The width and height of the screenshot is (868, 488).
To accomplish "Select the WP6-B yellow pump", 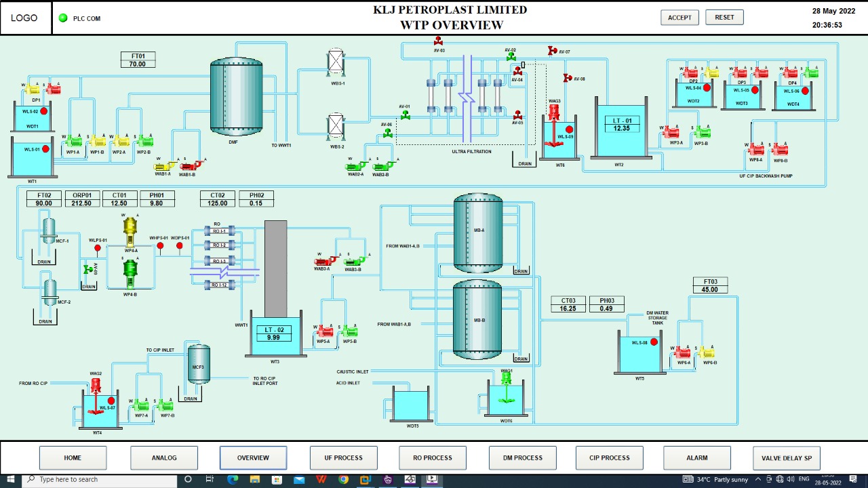I will pyautogui.click(x=707, y=352).
